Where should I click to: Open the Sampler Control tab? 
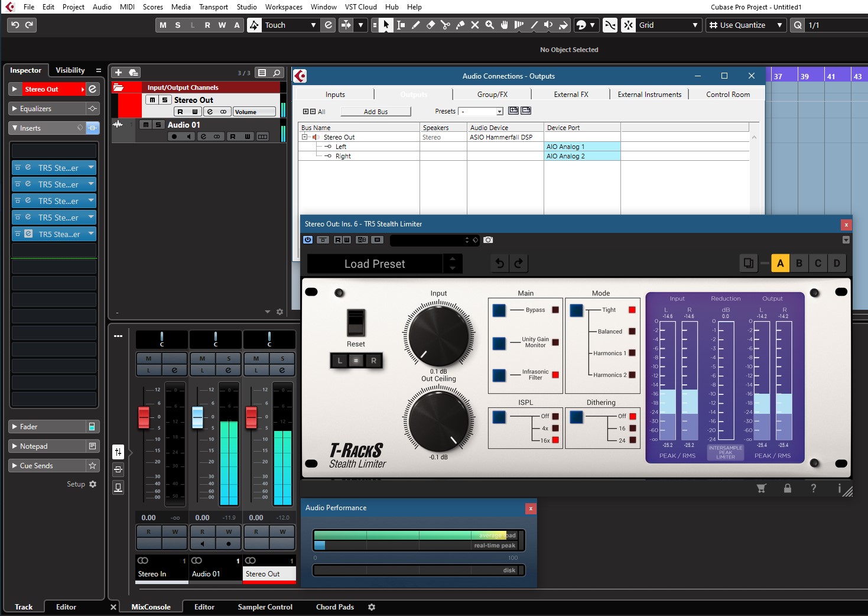pos(265,607)
